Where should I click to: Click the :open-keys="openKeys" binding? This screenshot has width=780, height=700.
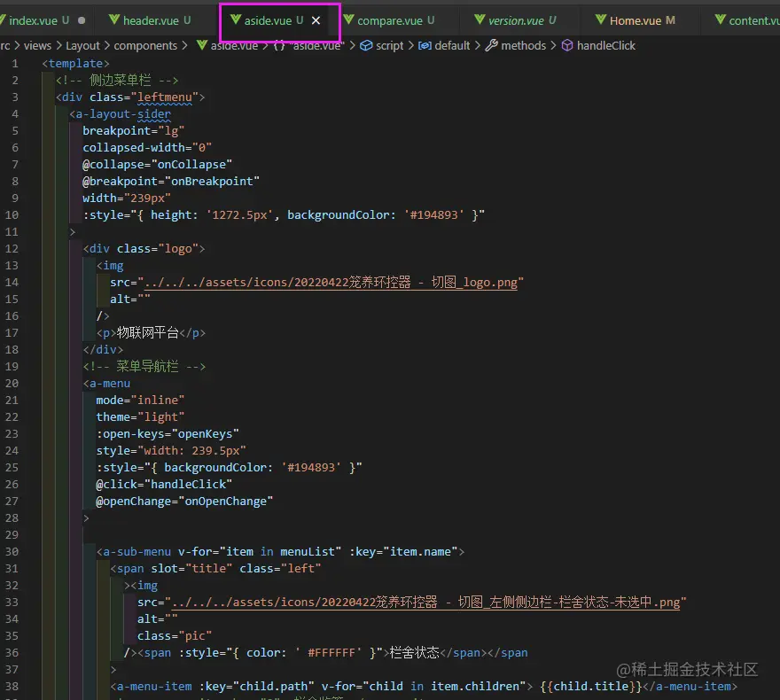pos(168,434)
